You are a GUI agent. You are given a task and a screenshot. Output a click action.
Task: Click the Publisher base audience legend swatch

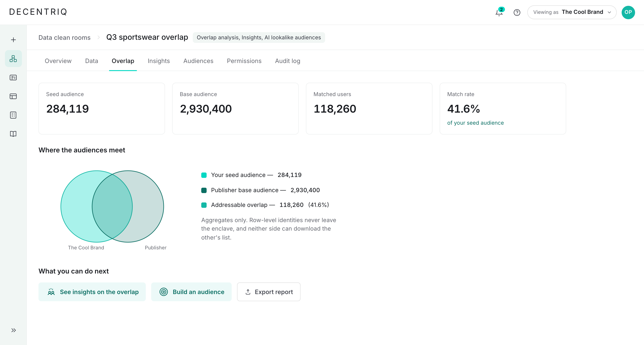tap(204, 190)
